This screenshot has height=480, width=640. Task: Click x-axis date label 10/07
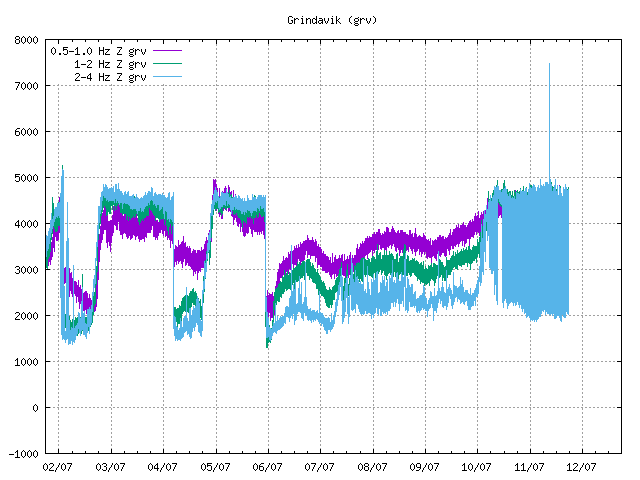pyautogui.click(x=476, y=467)
